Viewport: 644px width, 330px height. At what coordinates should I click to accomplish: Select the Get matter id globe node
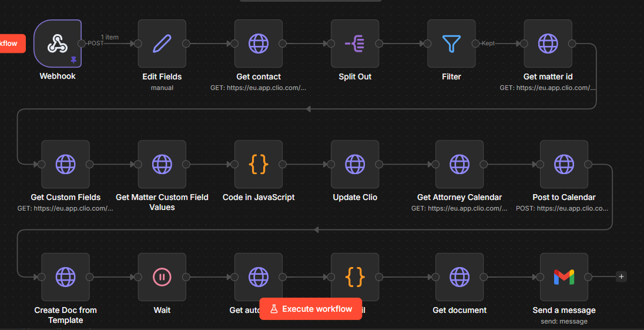[x=548, y=43]
